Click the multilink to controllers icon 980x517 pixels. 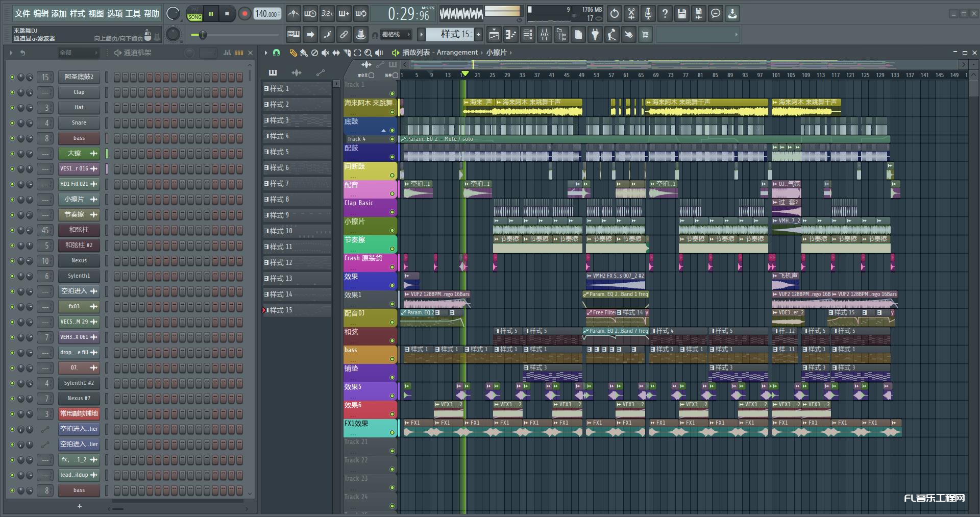tap(344, 35)
